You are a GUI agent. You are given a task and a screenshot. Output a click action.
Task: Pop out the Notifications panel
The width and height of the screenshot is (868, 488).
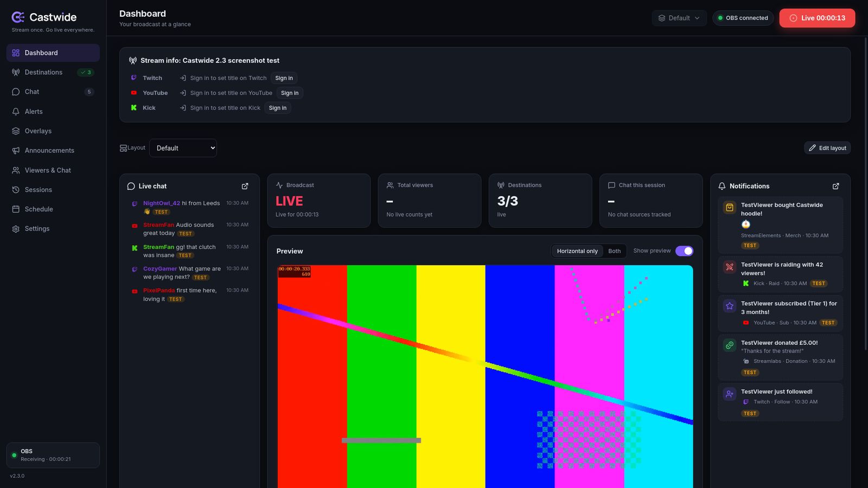[835, 186]
